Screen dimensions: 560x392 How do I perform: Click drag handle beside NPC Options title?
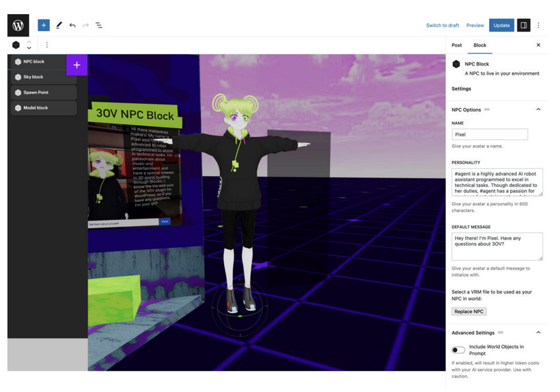point(486,109)
